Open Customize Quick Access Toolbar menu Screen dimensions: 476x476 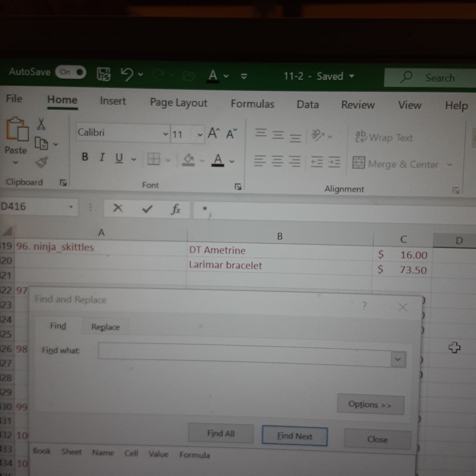244,76
